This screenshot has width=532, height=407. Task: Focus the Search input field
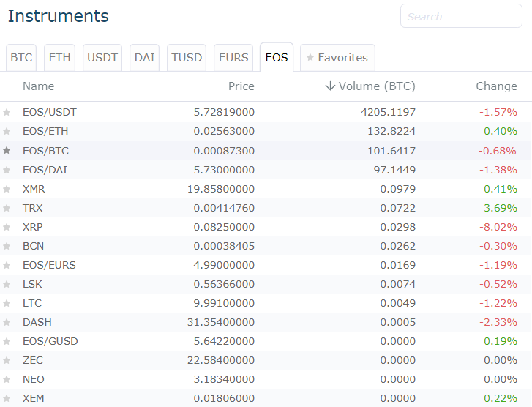461,16
